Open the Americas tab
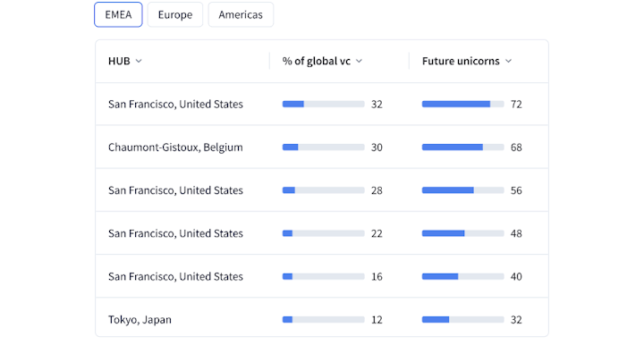Image resolution: width=644 pixels, height=362 pixels. 241,14
